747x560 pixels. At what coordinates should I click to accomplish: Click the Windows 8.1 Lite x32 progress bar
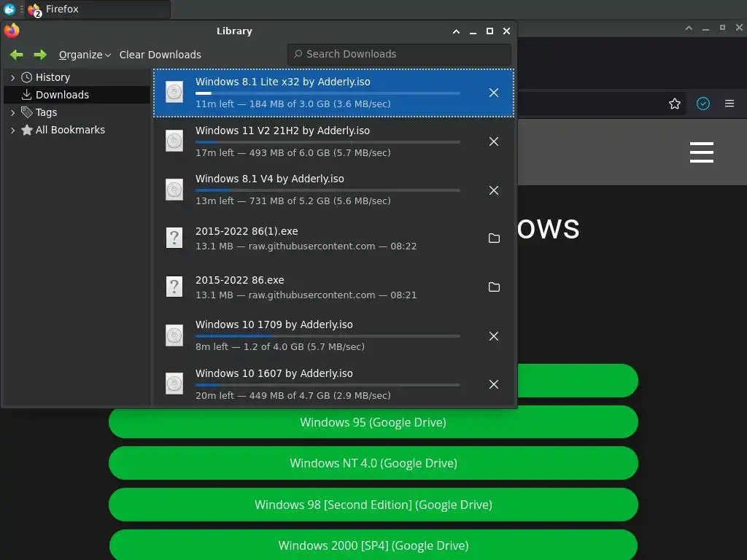pyautogui.click(x=328, y=93)
